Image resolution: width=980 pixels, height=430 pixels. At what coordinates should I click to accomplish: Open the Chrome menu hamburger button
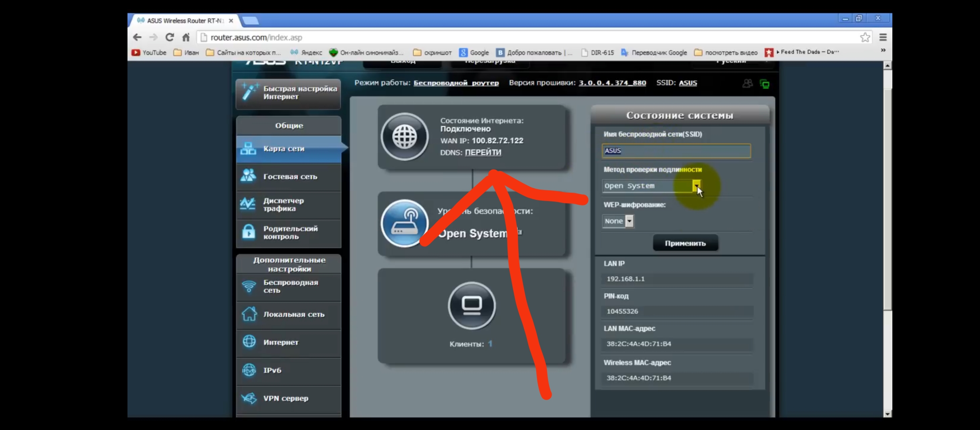(883, 37)
